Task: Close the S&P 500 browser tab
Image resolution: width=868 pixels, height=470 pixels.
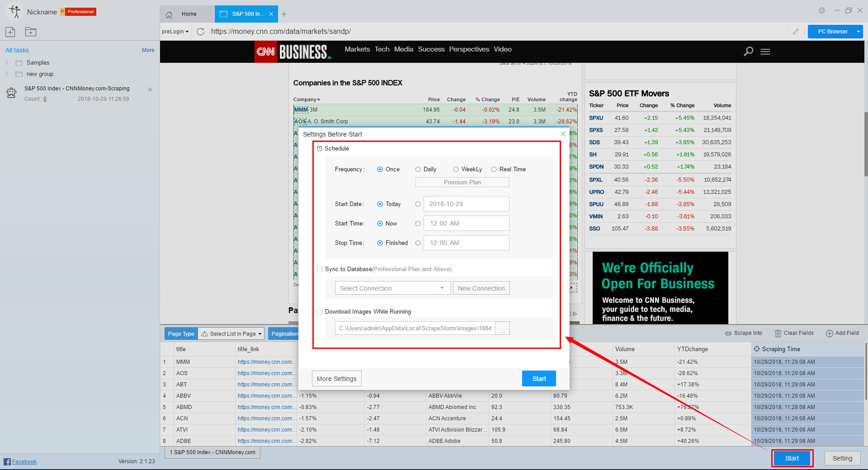Action: [271, 14]
